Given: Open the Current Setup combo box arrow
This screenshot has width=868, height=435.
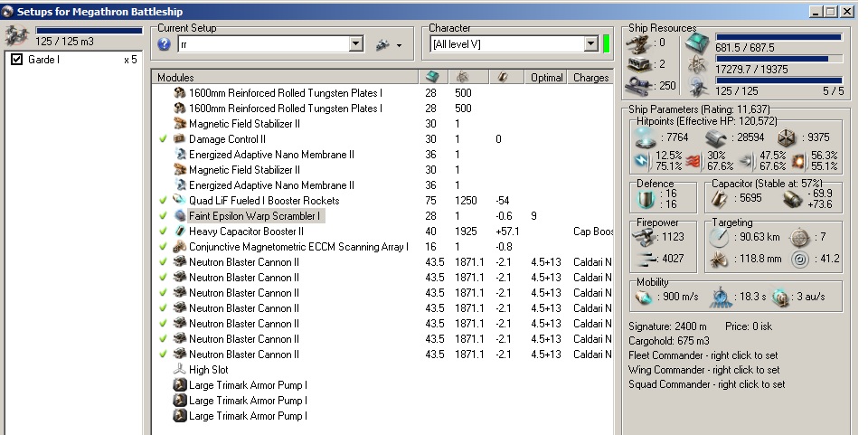Looking at the screenshot, I should click(x=356, y=43).
